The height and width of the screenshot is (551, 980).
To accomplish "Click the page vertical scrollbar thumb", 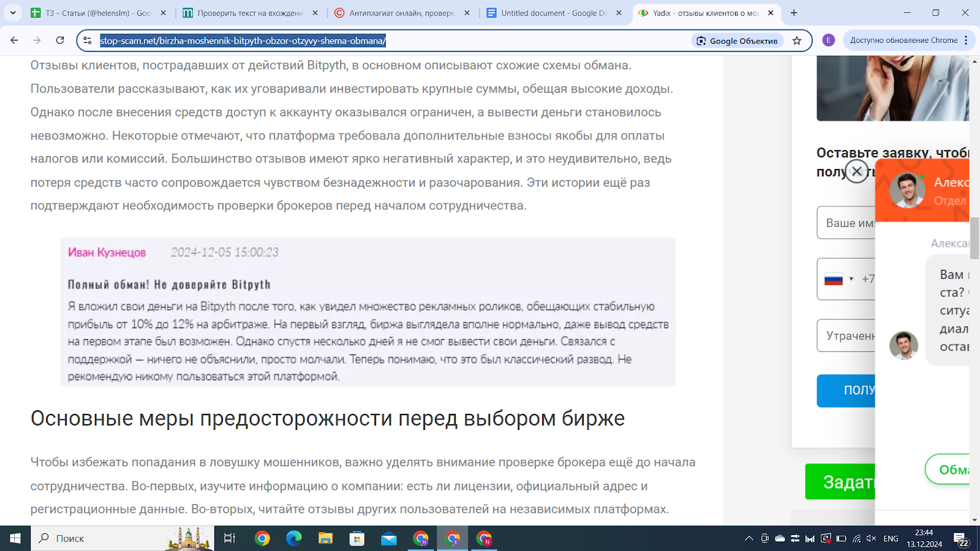I will tap(974, 239).
